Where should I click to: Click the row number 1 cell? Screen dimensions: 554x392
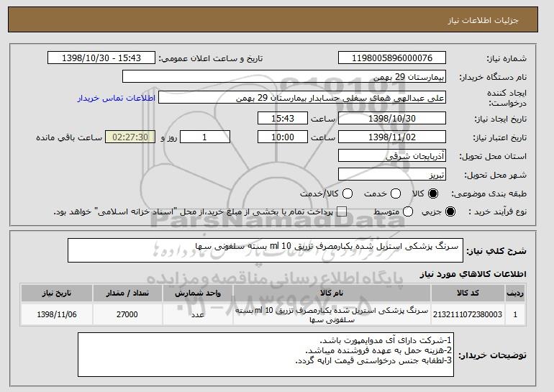coord(515,314)
